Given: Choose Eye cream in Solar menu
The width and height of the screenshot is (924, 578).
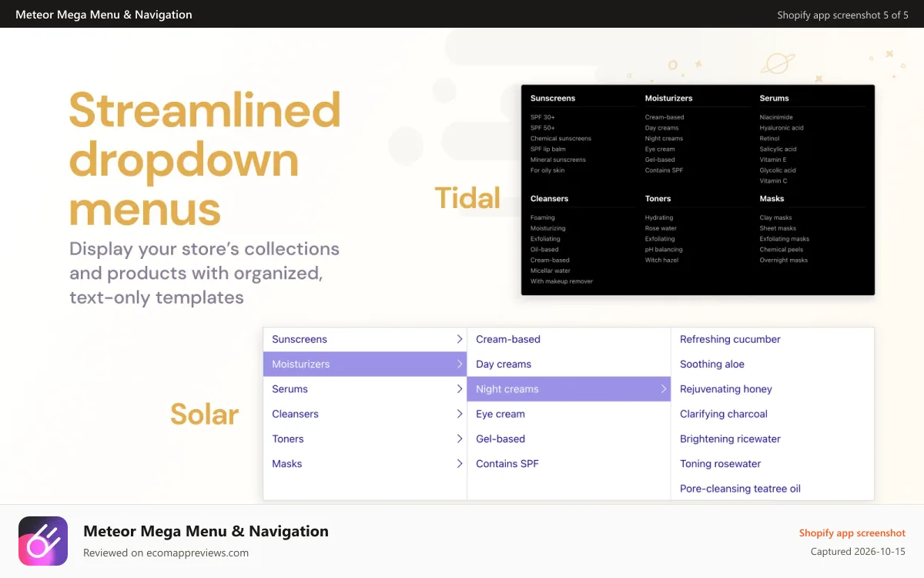Looking at the screenshot, I should [x=500, y=414].
